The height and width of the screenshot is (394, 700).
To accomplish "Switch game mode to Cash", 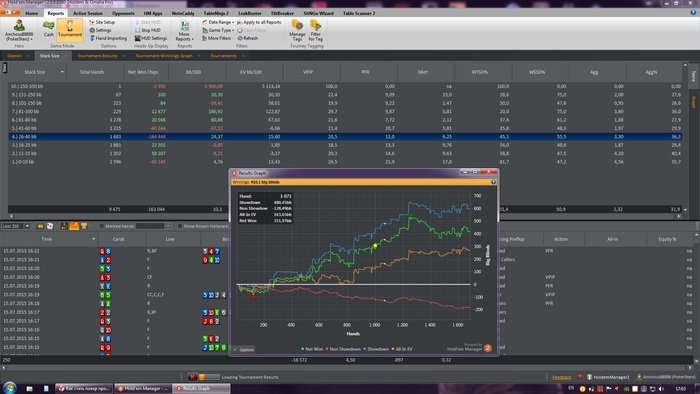I will pyautogui.click(x=48, y=29).
